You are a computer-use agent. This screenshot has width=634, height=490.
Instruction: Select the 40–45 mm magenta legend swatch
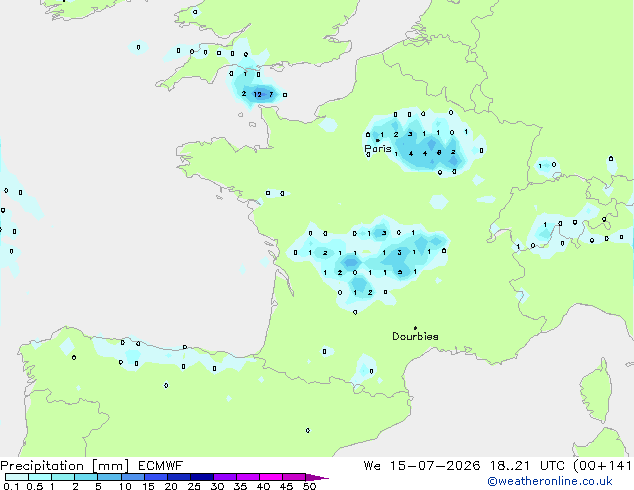271,477
